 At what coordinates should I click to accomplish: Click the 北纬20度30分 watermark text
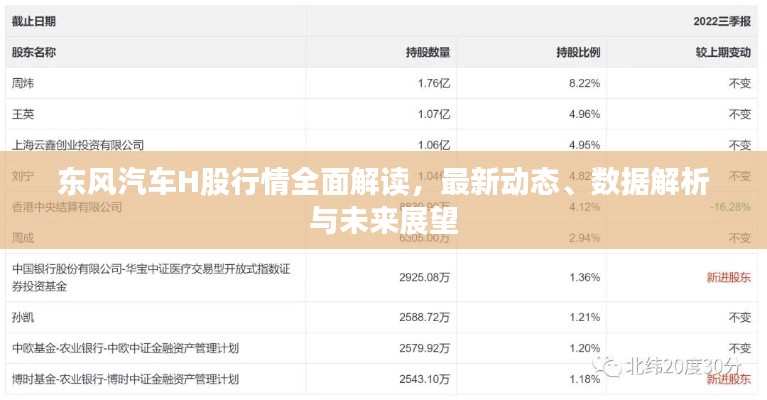tap(682, 365)
